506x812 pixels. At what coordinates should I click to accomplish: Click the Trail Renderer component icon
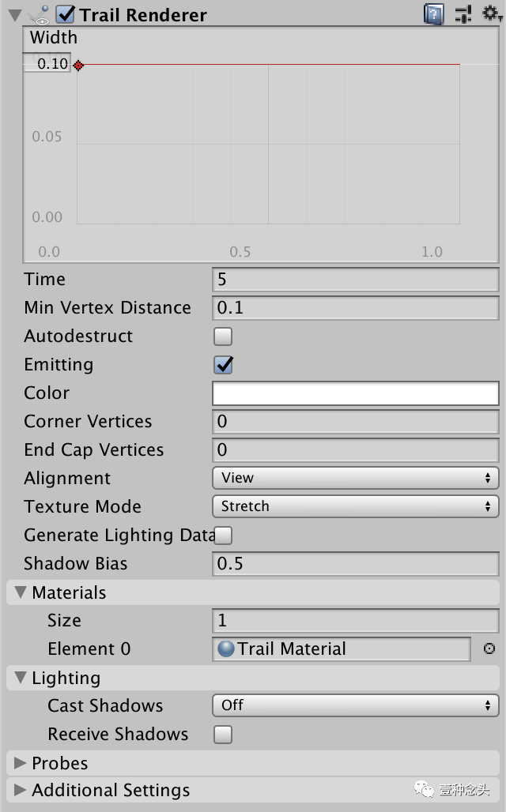point(40,14)
